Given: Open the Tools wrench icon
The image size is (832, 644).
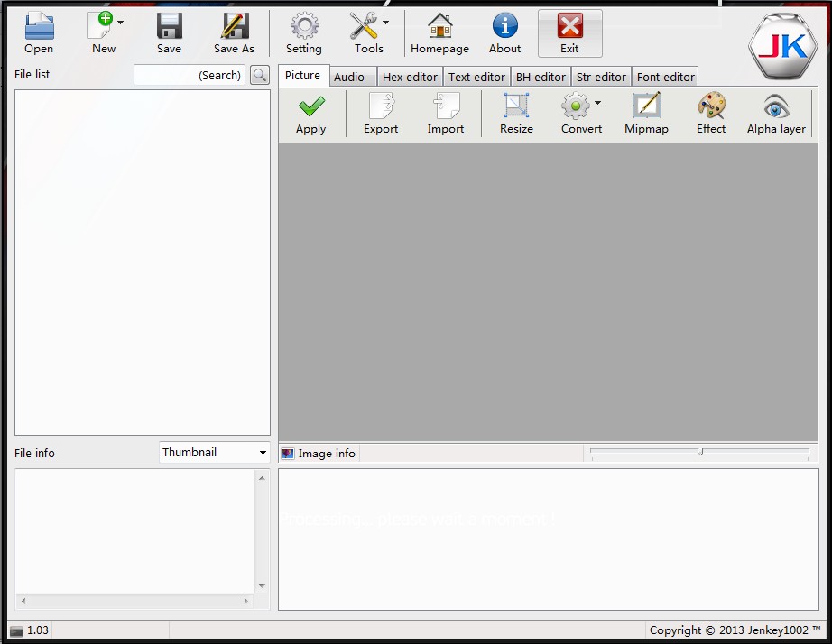Looking at the screenshot, I should click(364, 25).
